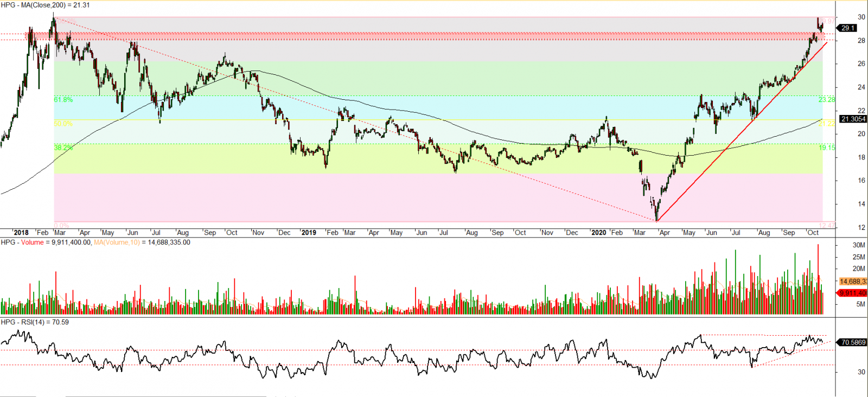Click the 2018 year marker on time axis

21,233
